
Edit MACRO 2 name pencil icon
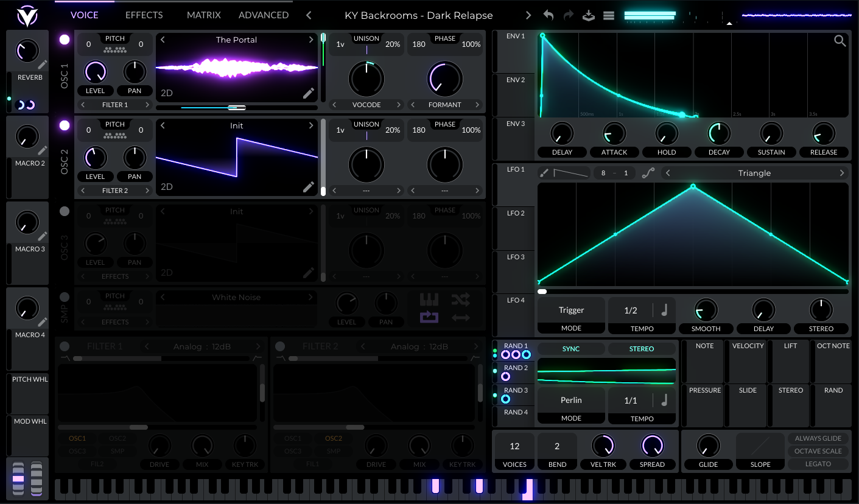42,150
